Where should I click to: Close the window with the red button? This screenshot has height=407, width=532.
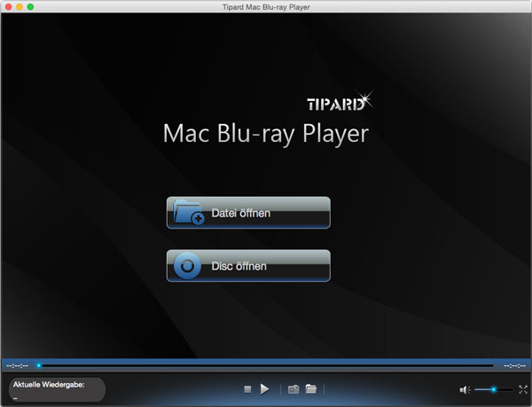pyautogui.click(x=9, y=7)
